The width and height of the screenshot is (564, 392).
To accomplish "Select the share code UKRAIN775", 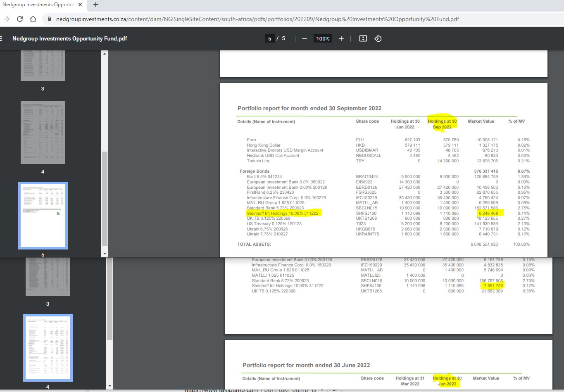I will [367, 234].
